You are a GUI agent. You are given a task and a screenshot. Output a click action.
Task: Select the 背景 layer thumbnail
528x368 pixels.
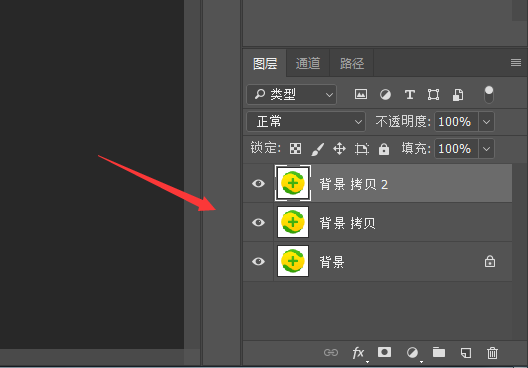pos(293,261)
